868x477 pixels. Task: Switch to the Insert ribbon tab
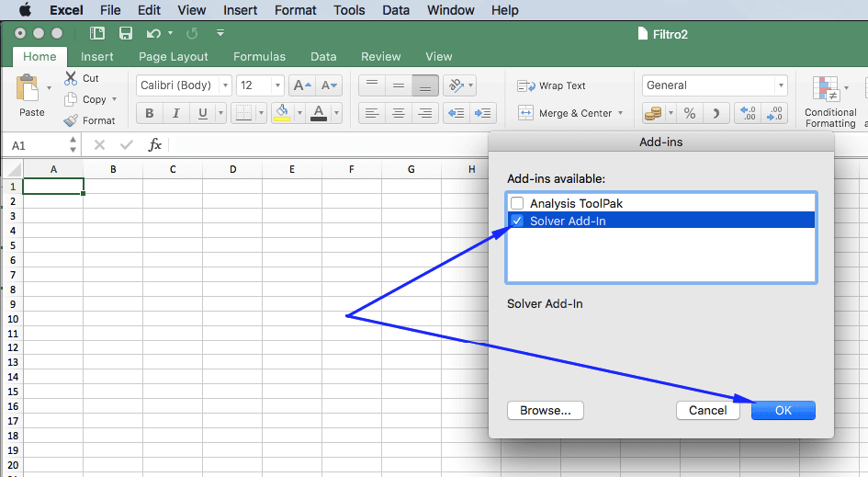click(96, 56)
